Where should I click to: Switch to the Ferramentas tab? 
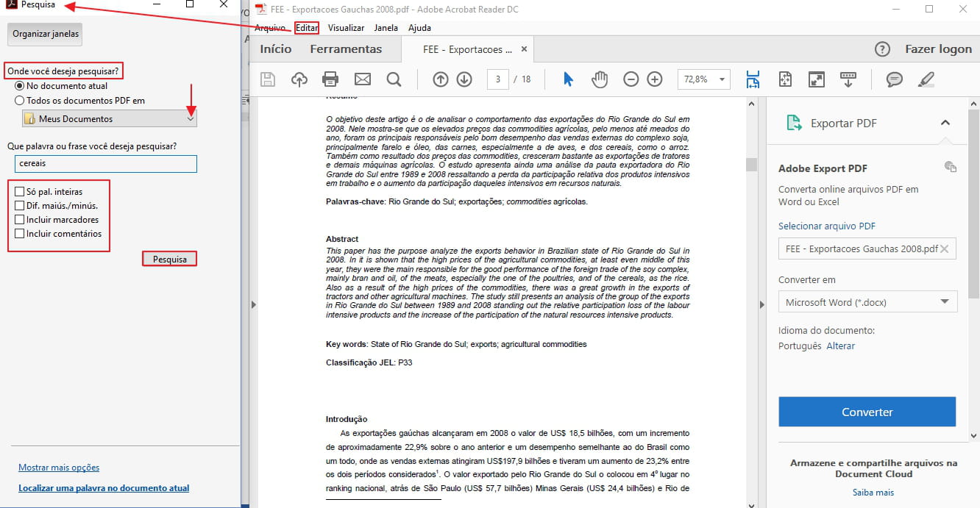pos(345,49)
